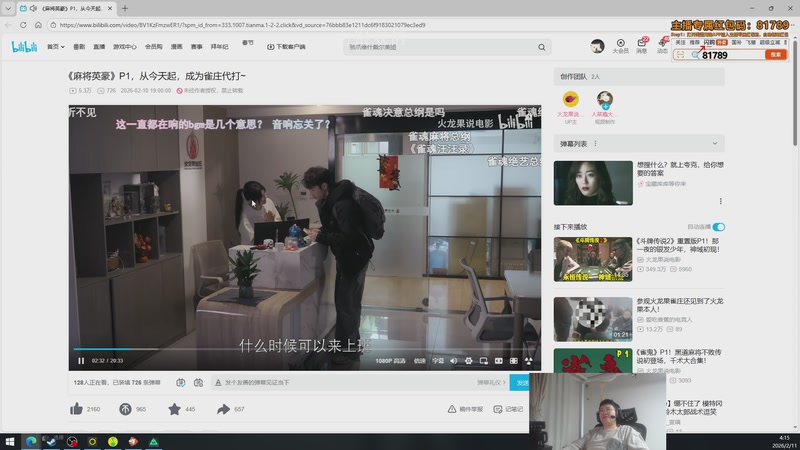
Task: Click the Windows Start button
Action: tap(10, 442)
